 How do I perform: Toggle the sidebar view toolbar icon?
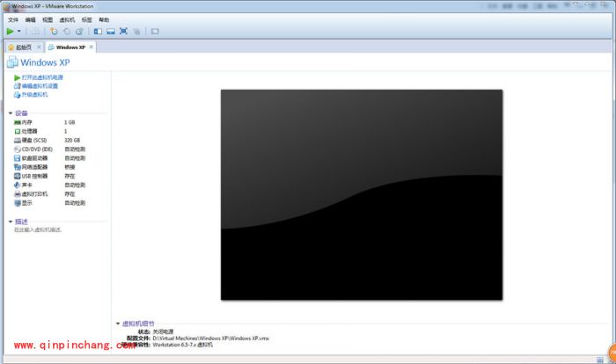tap(98, 32)
